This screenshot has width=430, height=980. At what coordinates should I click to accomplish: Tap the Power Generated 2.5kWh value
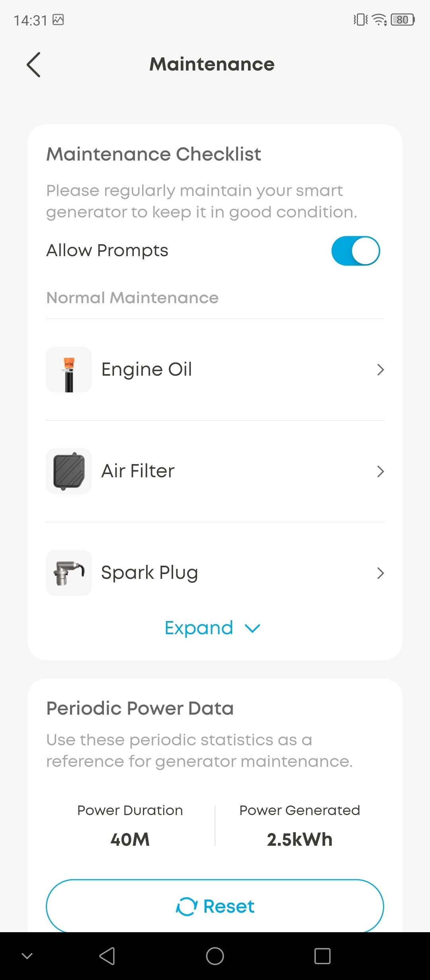point(299,840)
